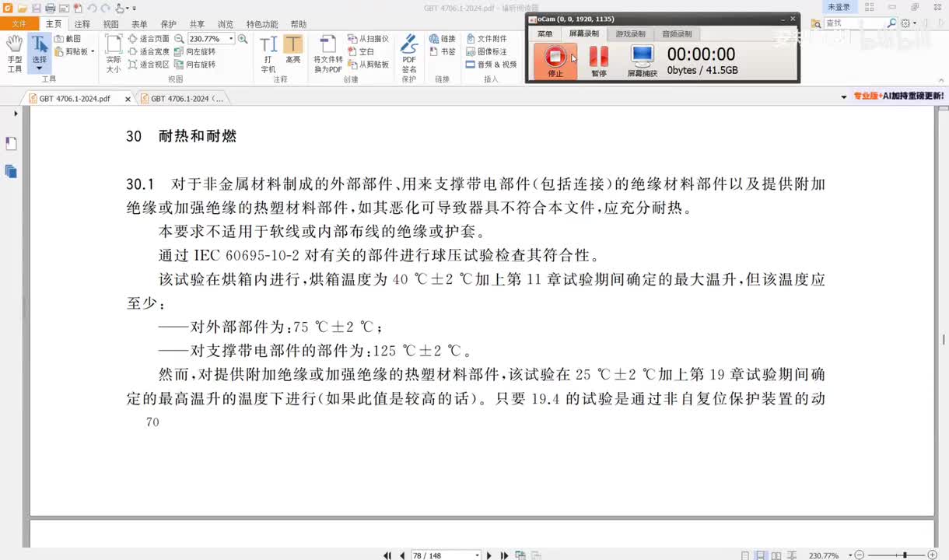Image resolution: width=949 pixels, height=560 pixels.
Task: Click the ribbon zoom-out magnifier
Action: 180,38
